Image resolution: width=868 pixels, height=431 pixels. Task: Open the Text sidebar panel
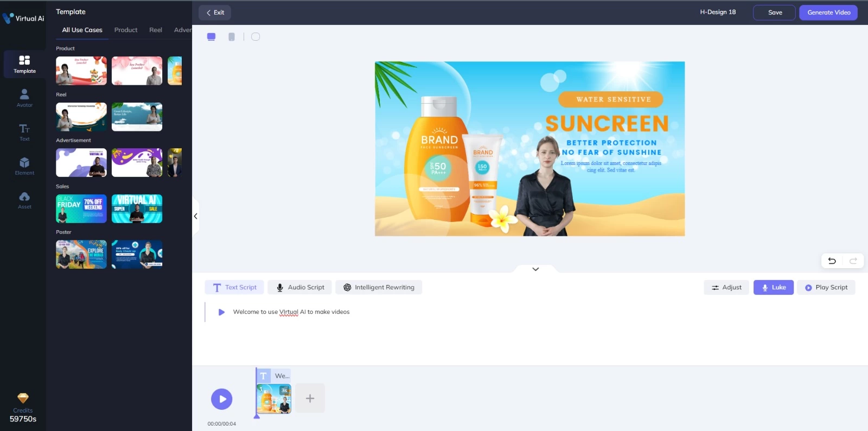[24, 132]
